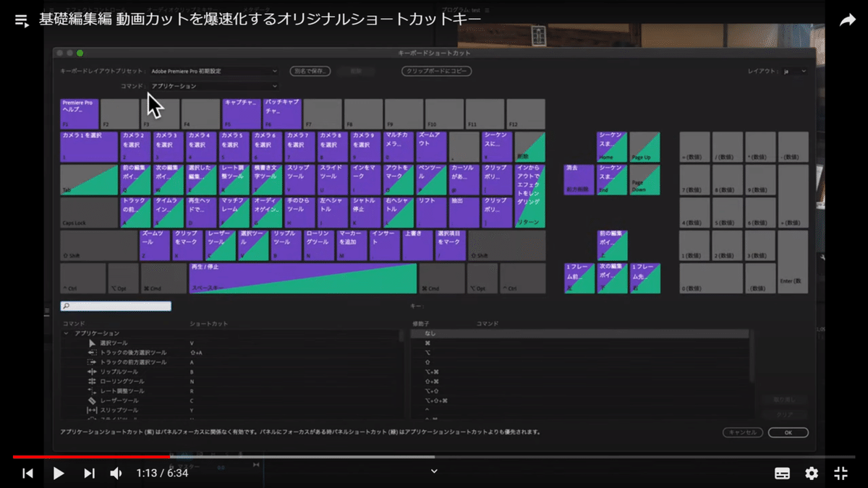Select the ⌥+⇧+⌘ modifier row

(579, 401)
